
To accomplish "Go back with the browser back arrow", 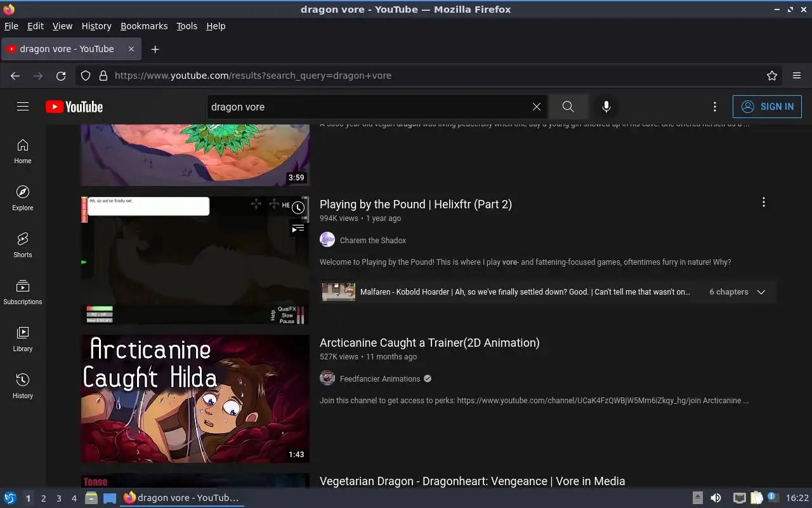I will 15,76.
